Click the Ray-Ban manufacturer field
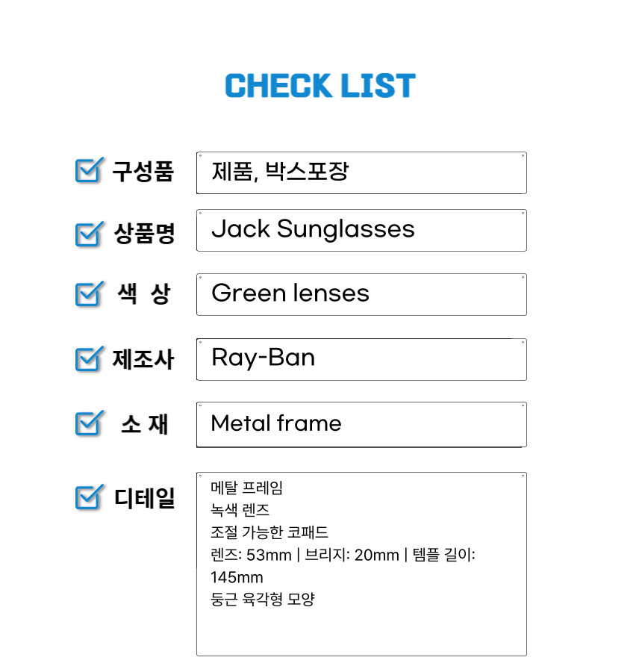The width and height of the screenshot is (642, 672). [361, 359]
